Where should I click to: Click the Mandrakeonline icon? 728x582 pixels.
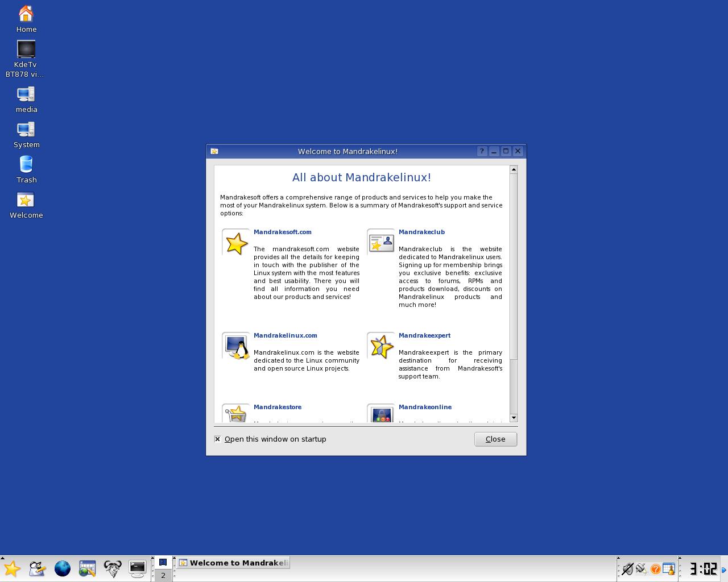(381, 413)
